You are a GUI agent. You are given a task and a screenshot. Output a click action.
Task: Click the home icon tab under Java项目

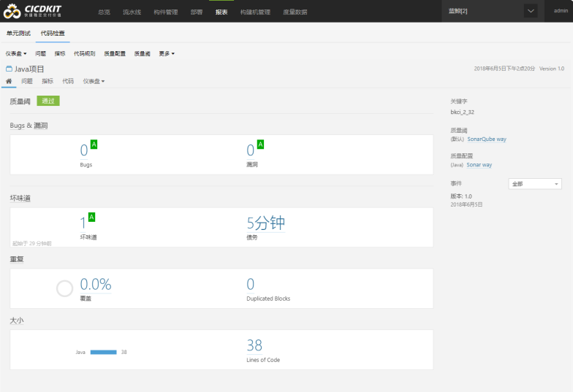9,81
